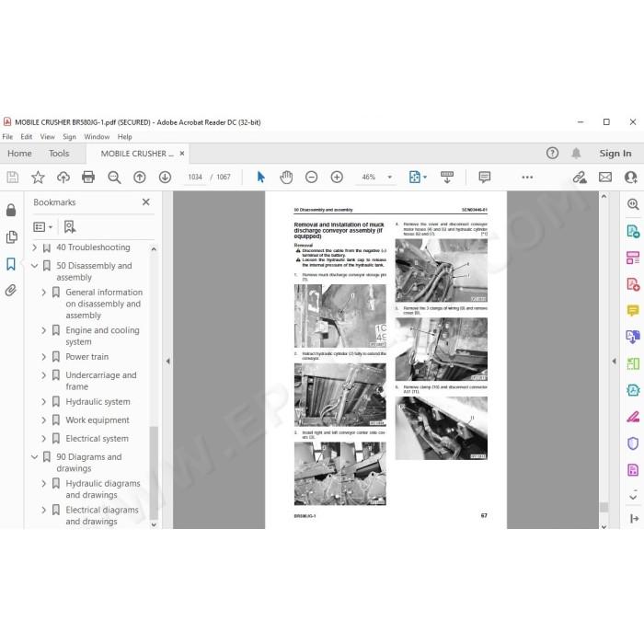Add the file to Starred favorites
Screen dimensions: 644x644
pos(38,177)
